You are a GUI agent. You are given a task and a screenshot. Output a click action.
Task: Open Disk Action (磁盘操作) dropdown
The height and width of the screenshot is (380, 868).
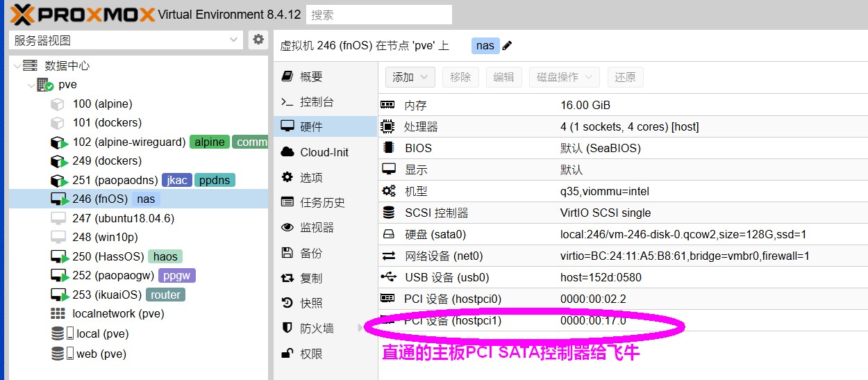[565, 77]
